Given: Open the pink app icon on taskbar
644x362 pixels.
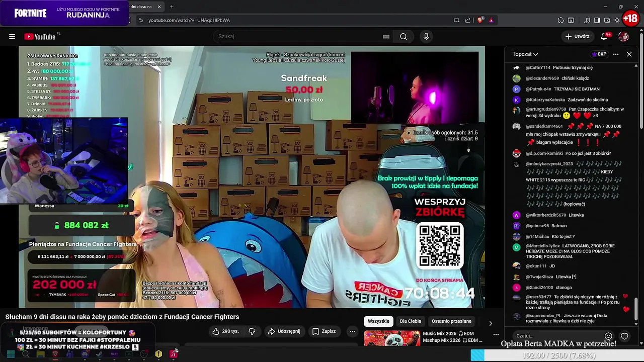Looking at the screenshot, I should point(173,354).
